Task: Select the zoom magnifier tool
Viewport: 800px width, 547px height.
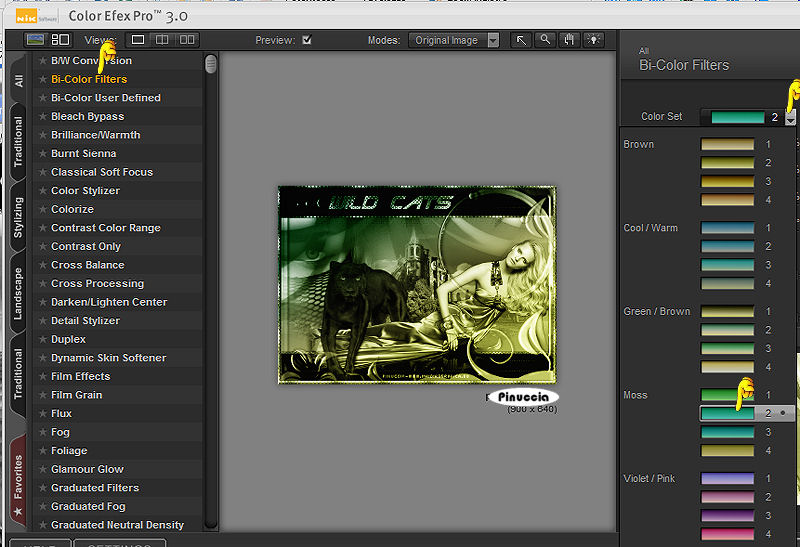Action: (x=545, y=40)
